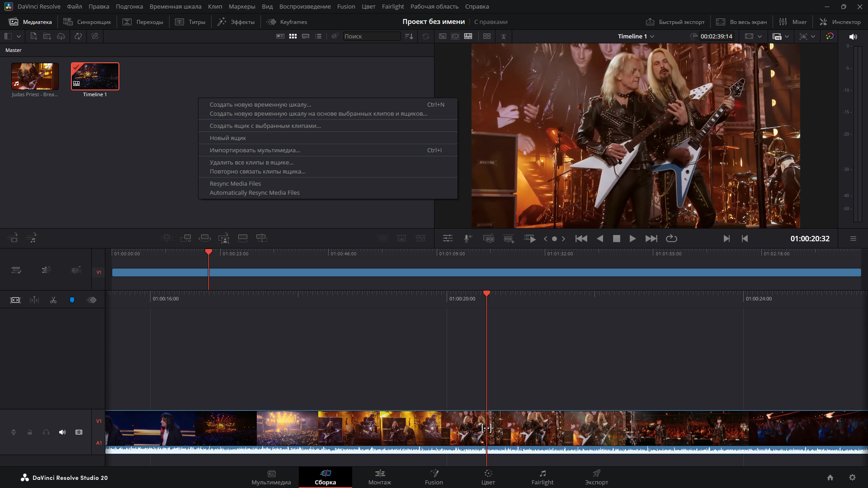
Task: Select source clip viewer mode
Action: pyautogui.click(x=443, y=36)
